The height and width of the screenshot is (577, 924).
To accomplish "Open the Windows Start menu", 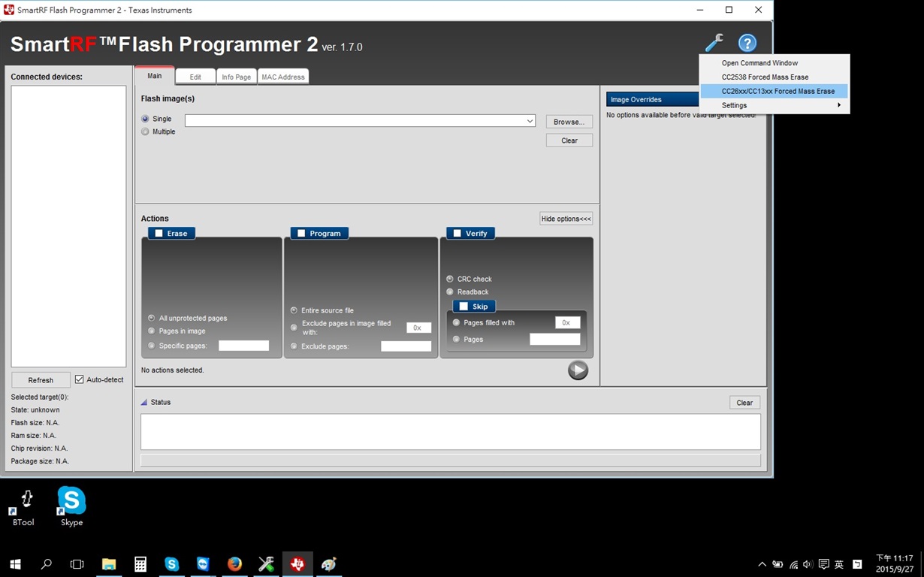I will [15, 563].
